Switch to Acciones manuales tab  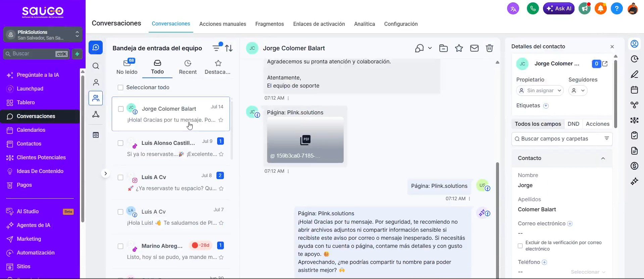pyautogui.click(x=222, y=24)
